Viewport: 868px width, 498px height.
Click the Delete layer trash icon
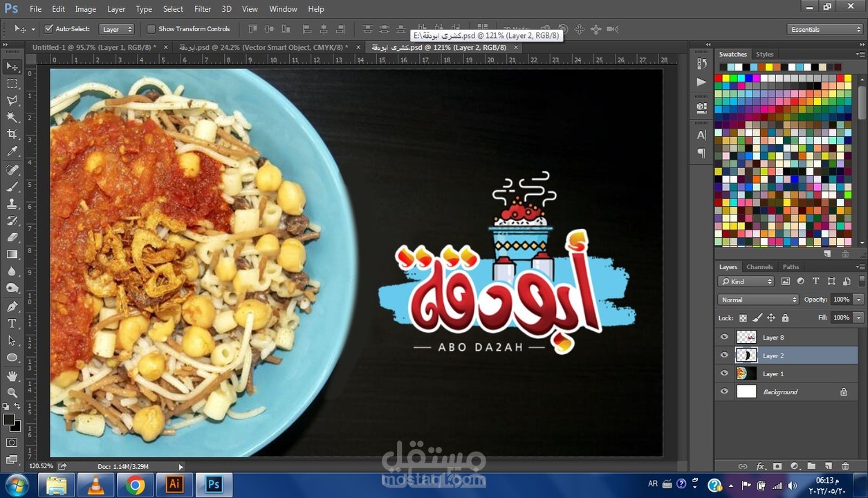coord(845,466)
